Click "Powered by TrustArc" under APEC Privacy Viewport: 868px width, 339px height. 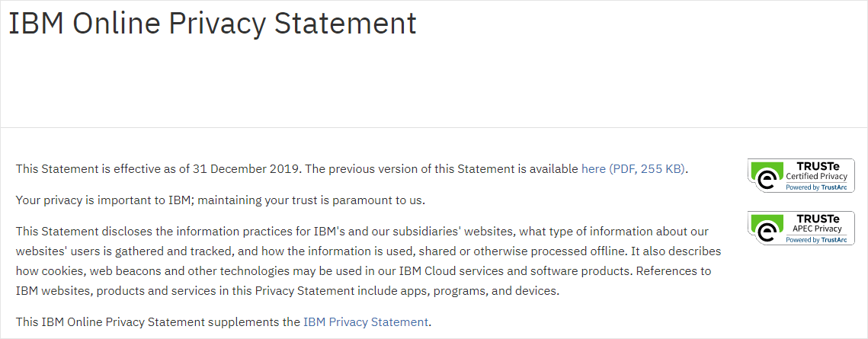tap(814, 240)
